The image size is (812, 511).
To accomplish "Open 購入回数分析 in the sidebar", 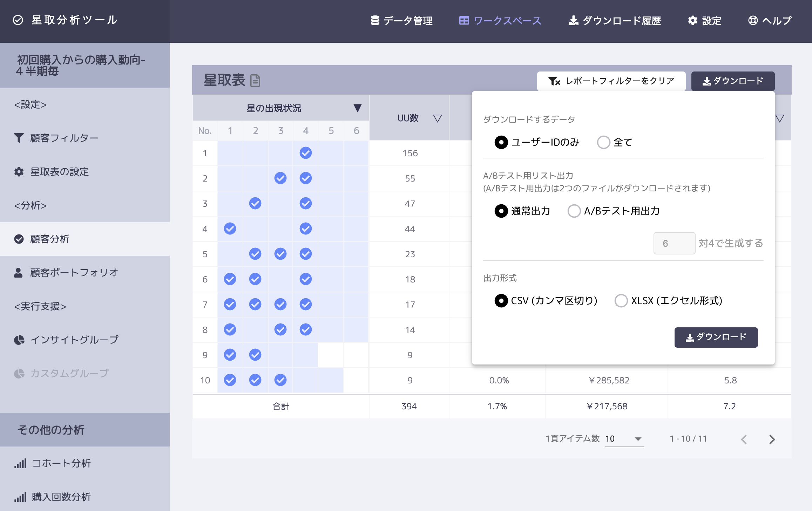I will (85, 497).
